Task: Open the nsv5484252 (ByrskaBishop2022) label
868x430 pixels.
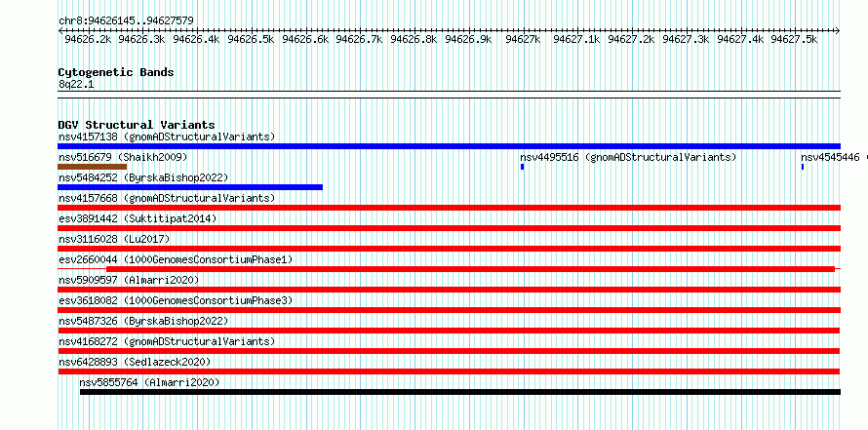Action: point(143,177)
